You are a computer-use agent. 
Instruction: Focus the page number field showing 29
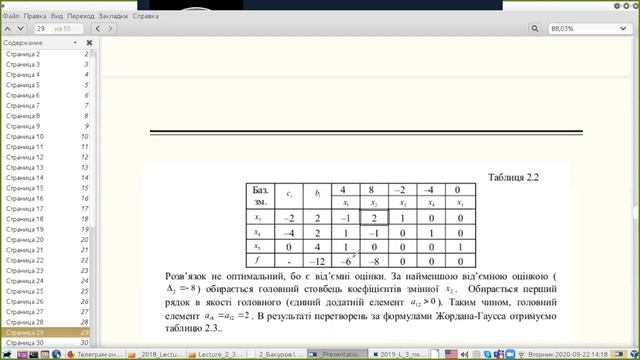[58, 29]
